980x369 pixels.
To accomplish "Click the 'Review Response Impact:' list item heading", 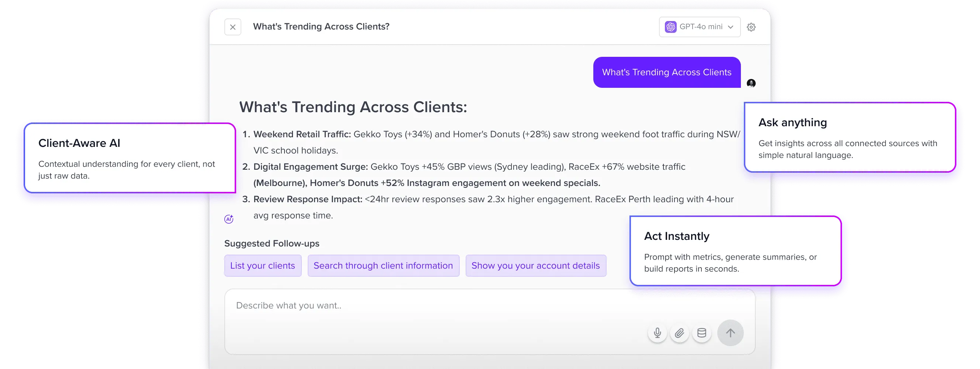I will pyautogui.click(x=308, y=199).
